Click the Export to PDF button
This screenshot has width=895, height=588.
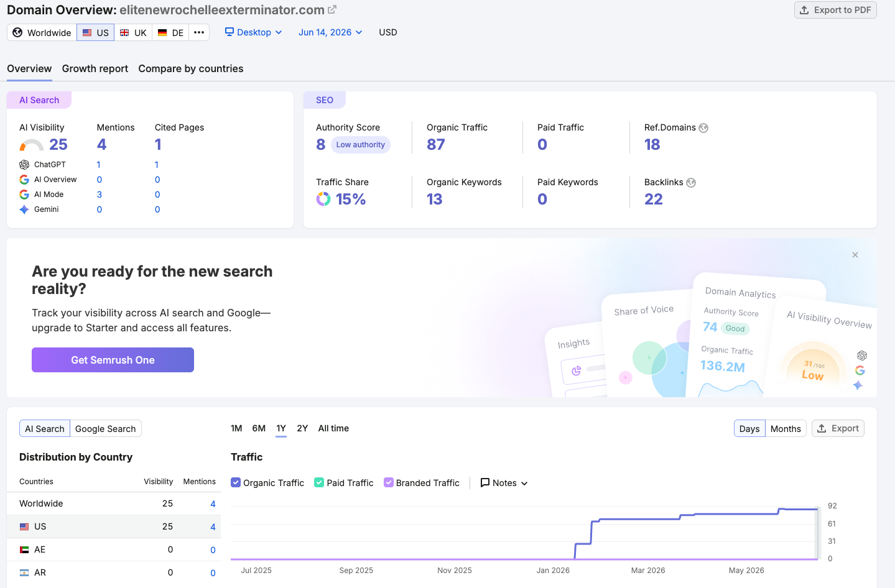click(x=835, y=10)
